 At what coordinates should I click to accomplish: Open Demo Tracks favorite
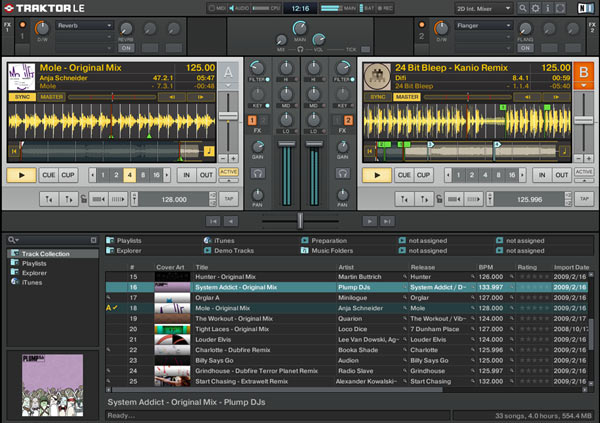pos(234,251)
